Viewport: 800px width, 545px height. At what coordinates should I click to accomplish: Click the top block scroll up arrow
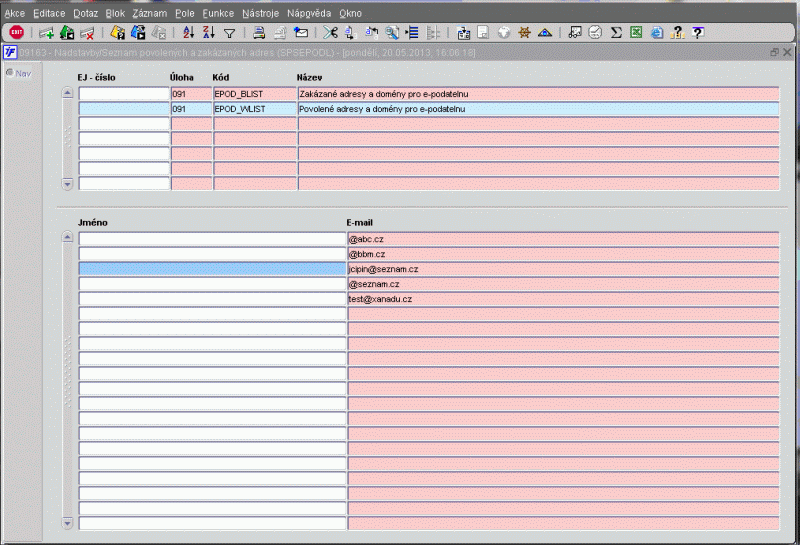click(x=67, y=93)
